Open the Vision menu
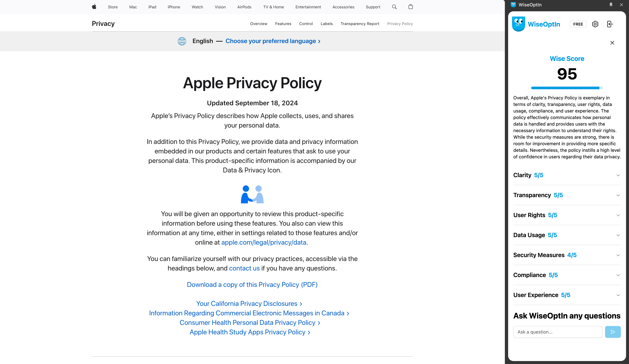This screenshot has height=364, width=629. coord(220,7)
